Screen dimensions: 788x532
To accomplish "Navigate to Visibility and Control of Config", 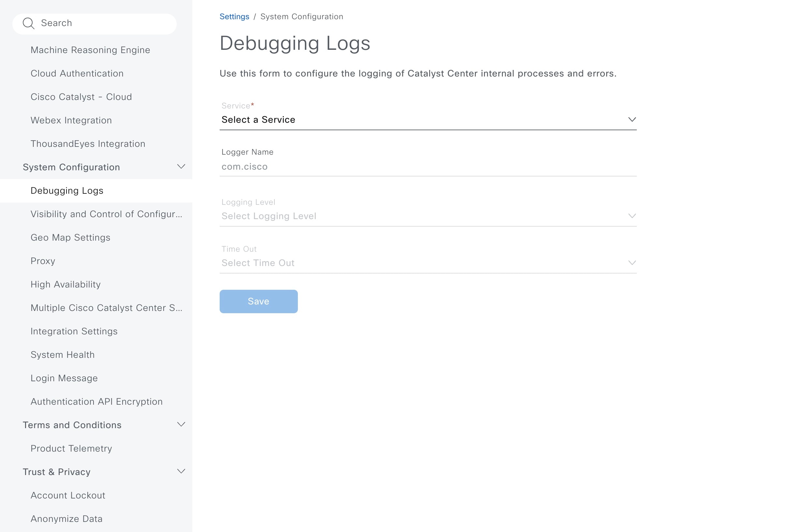I will tap(106, 214).
